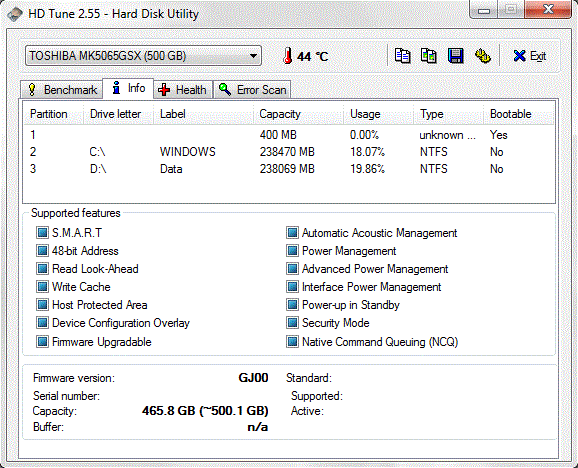Click the Bootable column header
The width and height of the screenshot is (578, 468).
(519, 114)
